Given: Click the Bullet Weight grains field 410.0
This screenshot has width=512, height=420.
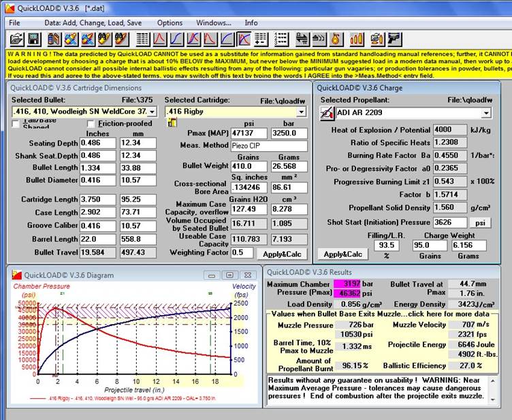Looking at the screenshot, I should click(249, 166).
